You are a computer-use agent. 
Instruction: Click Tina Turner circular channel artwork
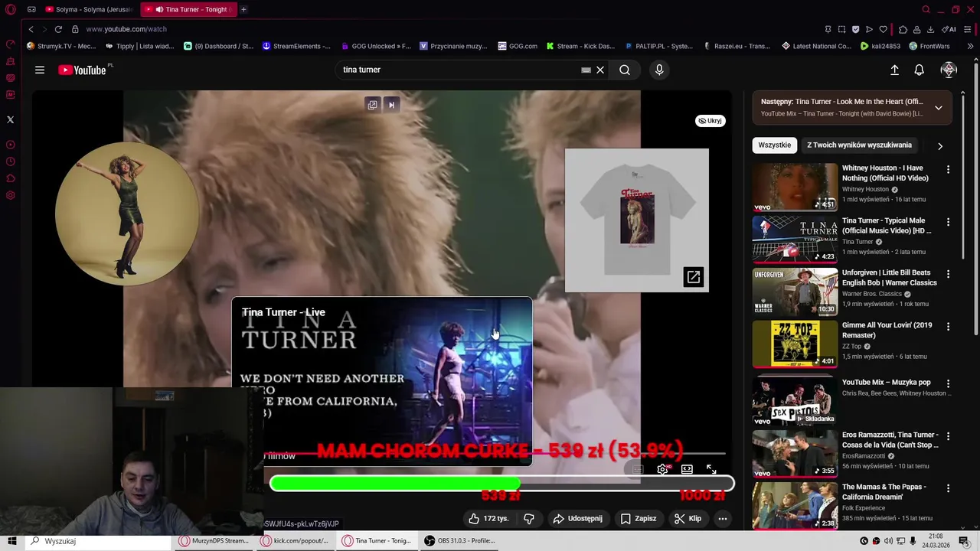click(x=126, y=213)
